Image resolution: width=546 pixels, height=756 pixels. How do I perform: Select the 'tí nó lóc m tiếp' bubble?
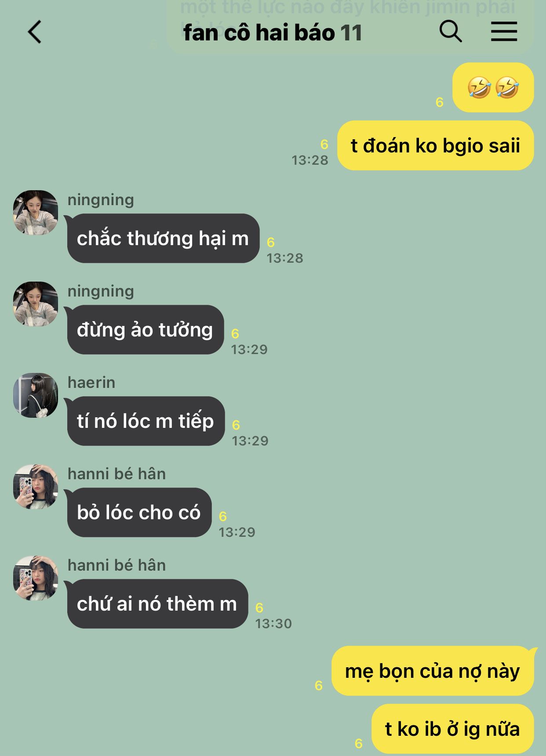[x=146, y=421]
